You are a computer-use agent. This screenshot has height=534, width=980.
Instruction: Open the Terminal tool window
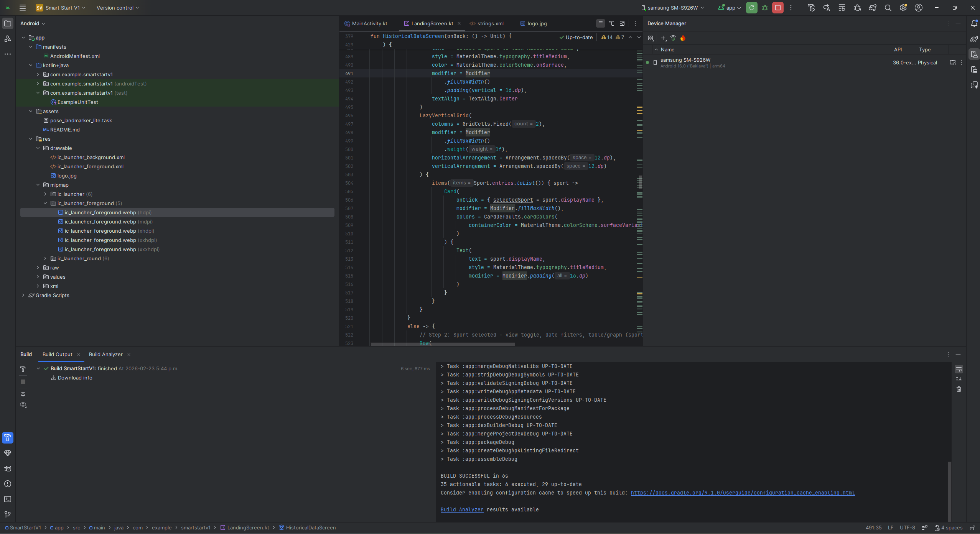(x=8, y=499)
